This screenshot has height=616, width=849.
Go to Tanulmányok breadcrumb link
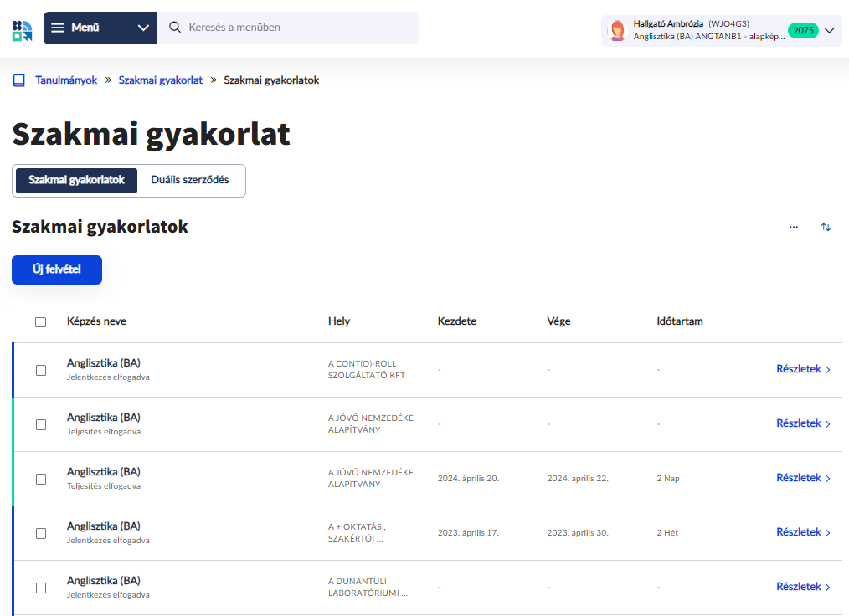[66, 80]
